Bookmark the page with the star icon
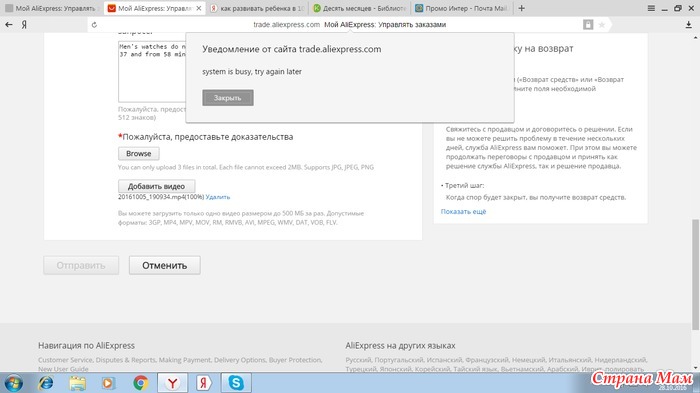 602,25
